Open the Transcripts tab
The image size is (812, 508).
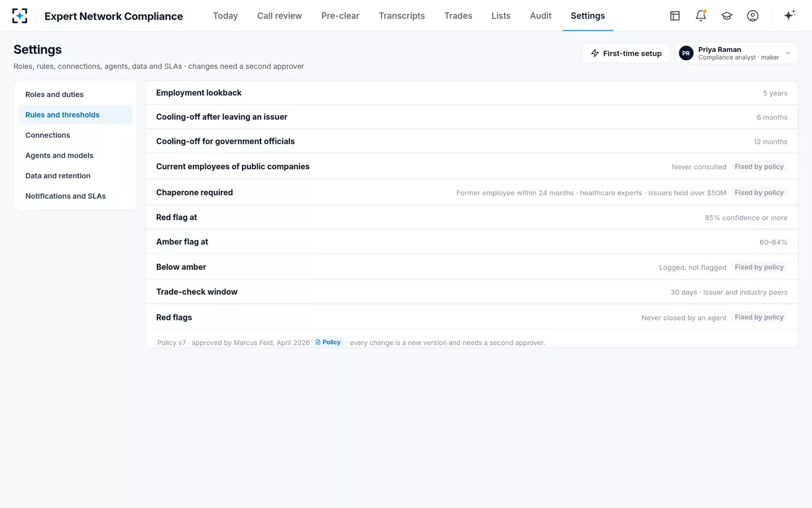coord(401,16)
